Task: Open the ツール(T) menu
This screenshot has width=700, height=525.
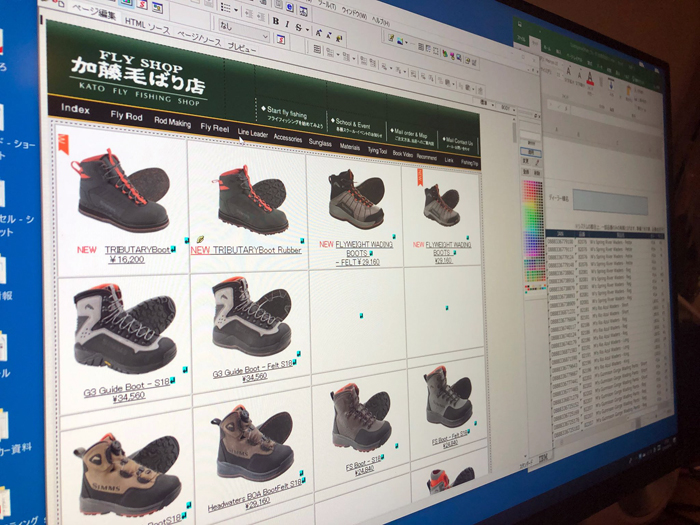Action: [326, 5]
